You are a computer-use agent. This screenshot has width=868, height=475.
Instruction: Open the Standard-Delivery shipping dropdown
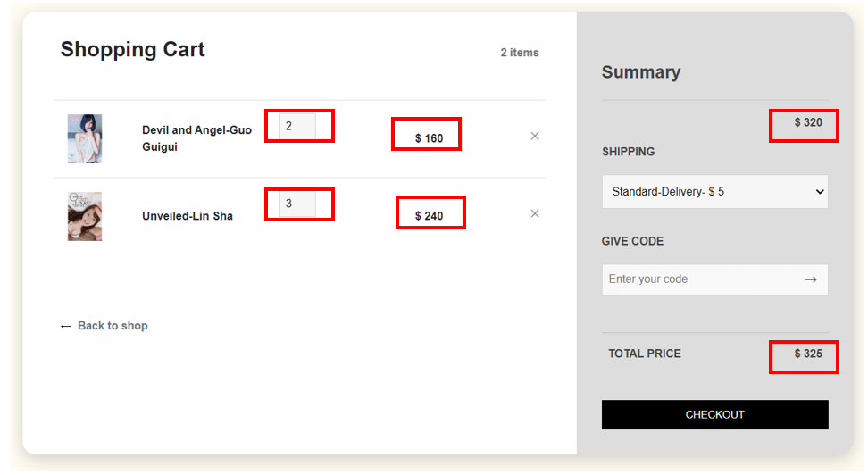click(714, 192)
